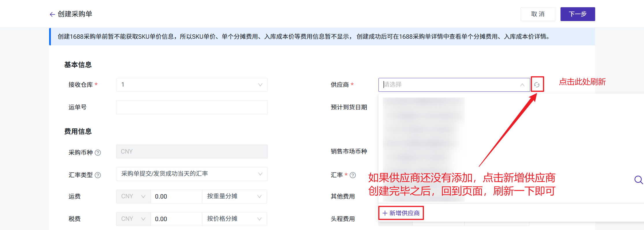Click the 税费 label

pos(75,219)
